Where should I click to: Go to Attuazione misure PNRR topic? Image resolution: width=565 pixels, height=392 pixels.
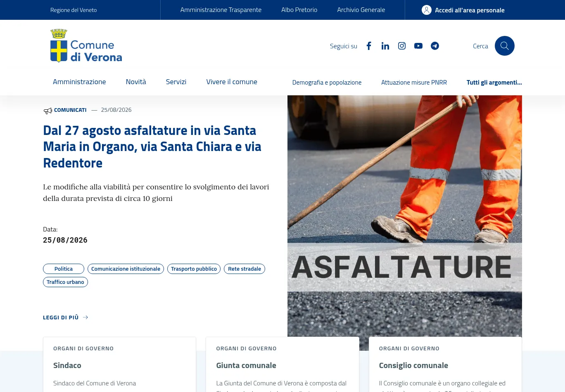[x=414, y=83]
